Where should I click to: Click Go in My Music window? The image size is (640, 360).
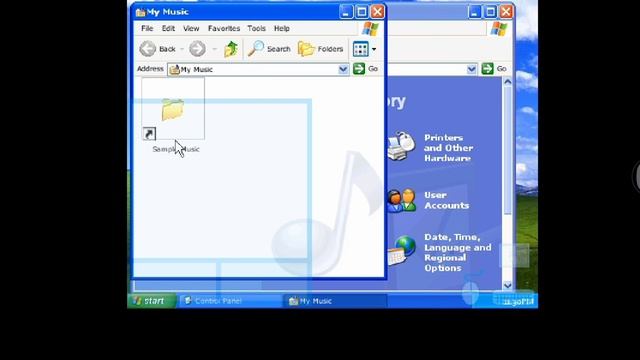click(x=365, y=69)
